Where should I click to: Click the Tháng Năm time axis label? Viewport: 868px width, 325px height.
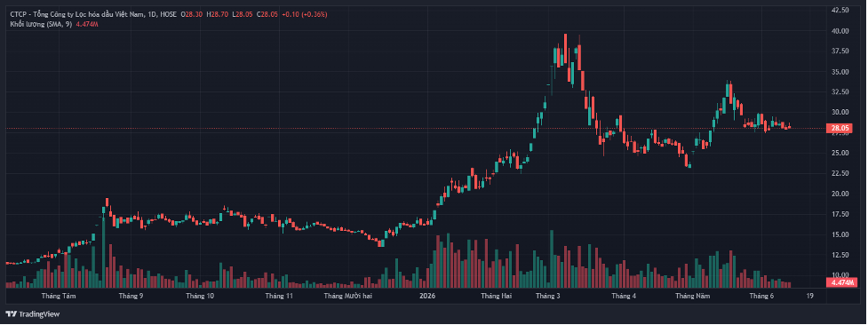coord(692,297)
